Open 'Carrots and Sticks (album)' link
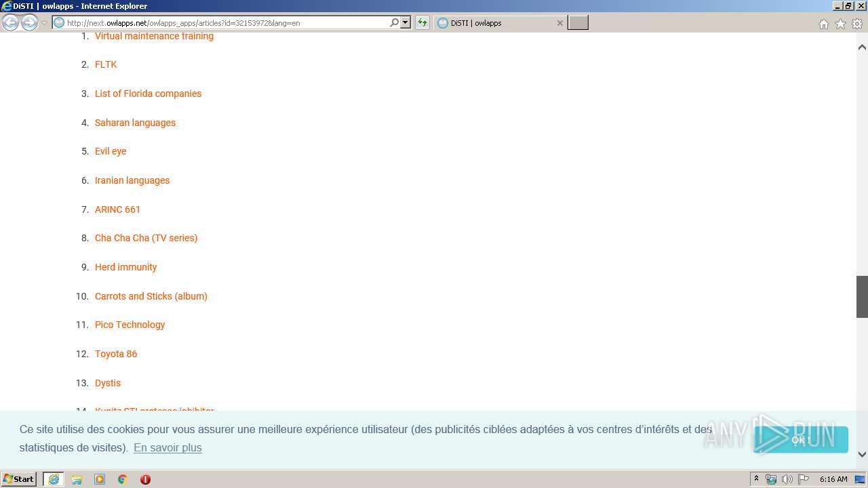 [x=151, y=296]
